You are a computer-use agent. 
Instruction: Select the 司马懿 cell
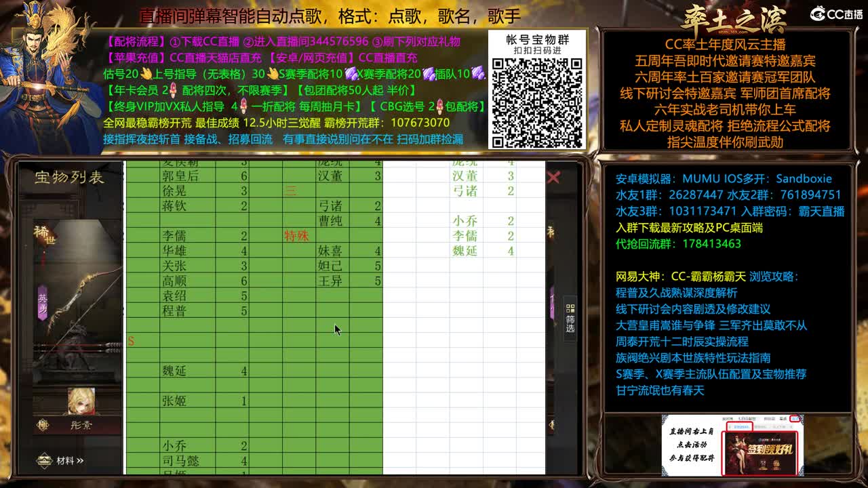point(187,461)
